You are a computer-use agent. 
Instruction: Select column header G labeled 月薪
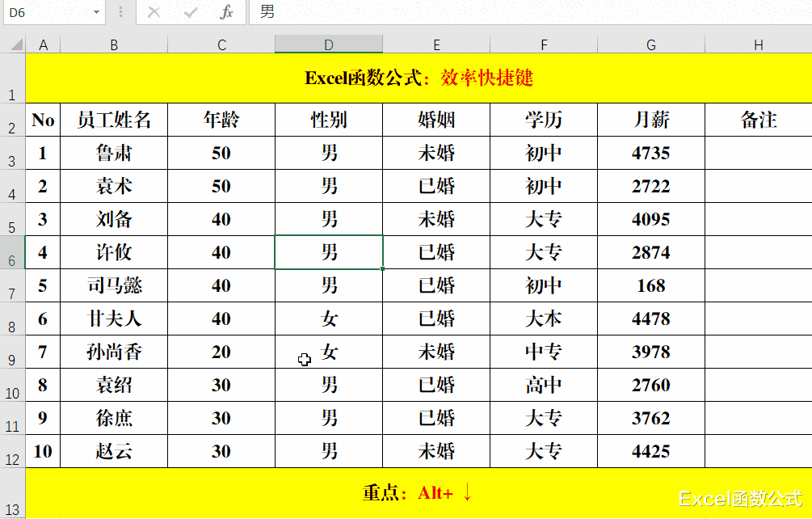pos(650,44)
